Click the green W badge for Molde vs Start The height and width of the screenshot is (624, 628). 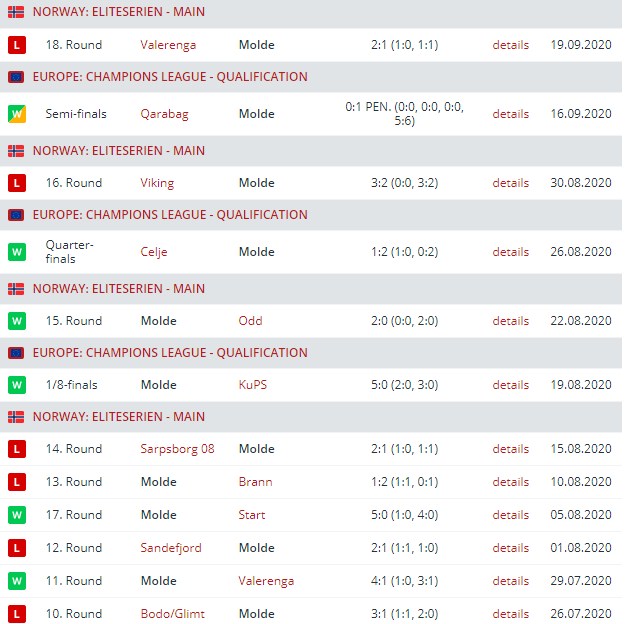click(16, 515)
